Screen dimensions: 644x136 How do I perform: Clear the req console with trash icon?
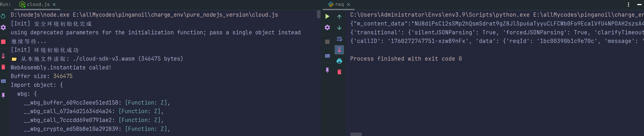pyautogui.click(x=339, y=72)
